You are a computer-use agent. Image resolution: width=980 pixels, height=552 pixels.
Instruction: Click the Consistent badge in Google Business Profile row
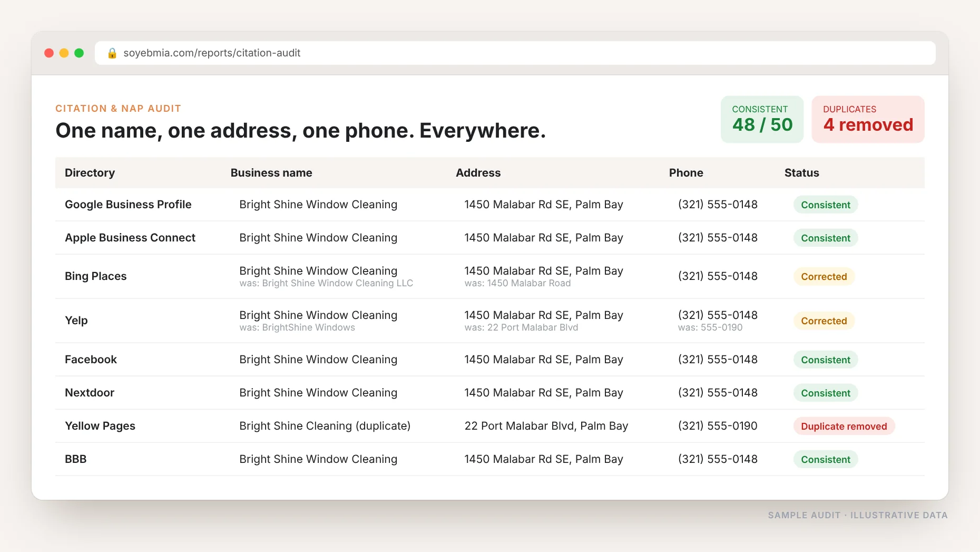pos(826,205)
